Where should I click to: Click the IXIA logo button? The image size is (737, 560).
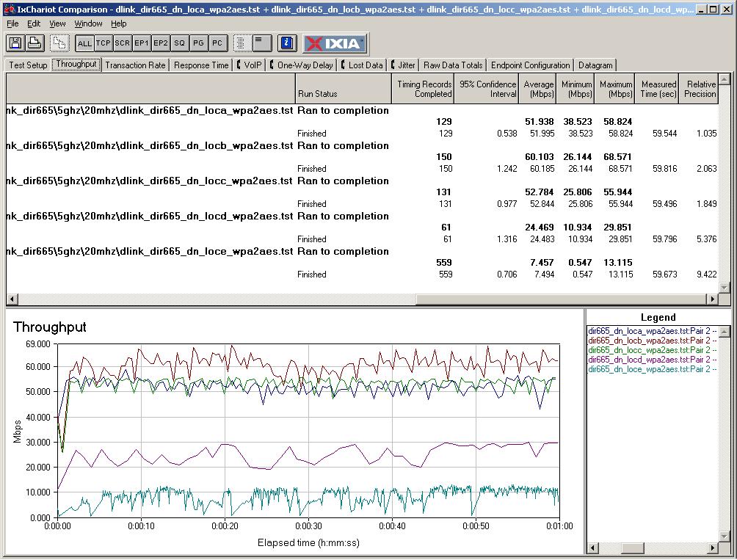point(334,44)
